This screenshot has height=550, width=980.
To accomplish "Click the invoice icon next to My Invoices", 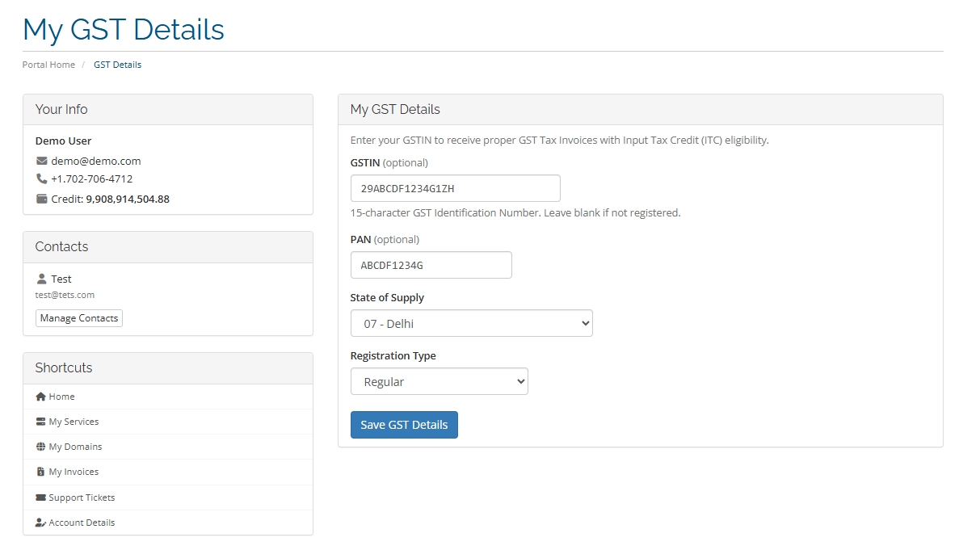I will click(x=41, y=472).
